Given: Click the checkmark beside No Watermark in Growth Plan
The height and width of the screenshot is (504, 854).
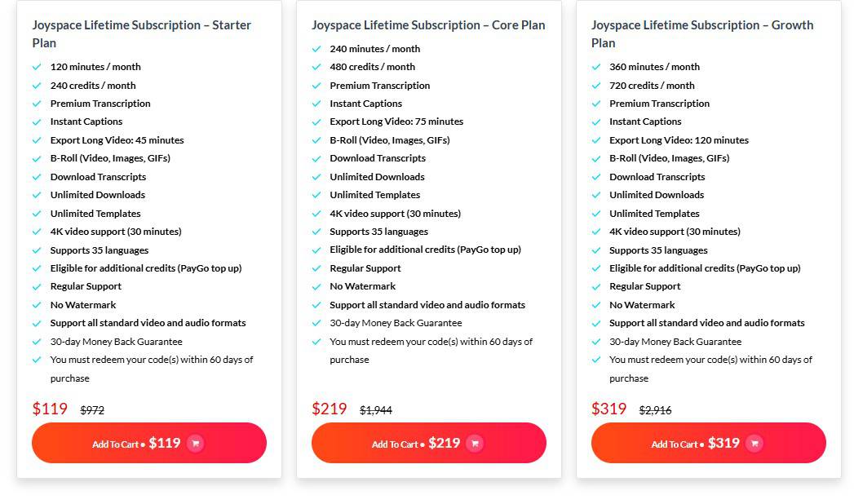Looking at the screenshot, I should (596, 305).
